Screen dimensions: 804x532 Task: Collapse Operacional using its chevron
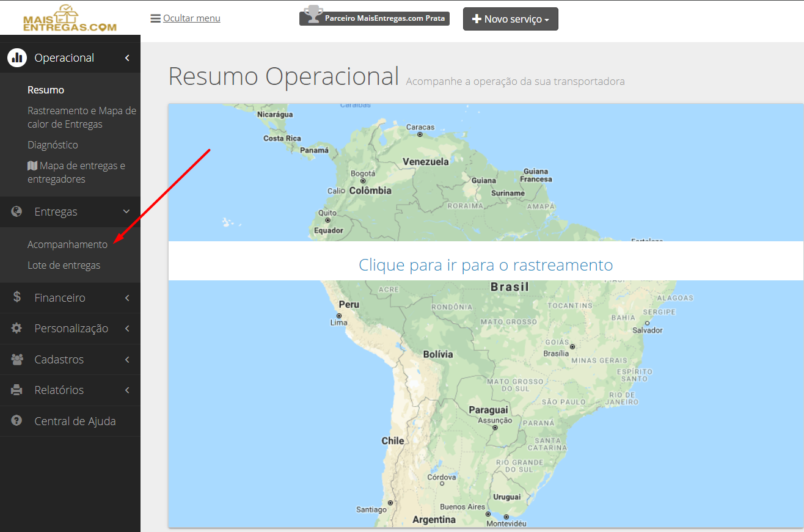click(127, 58)
